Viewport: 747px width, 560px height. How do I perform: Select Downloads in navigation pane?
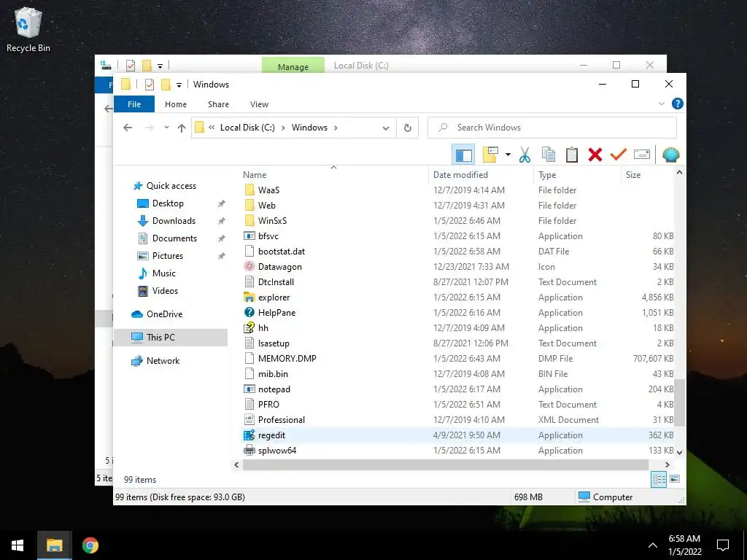(174, 221)
